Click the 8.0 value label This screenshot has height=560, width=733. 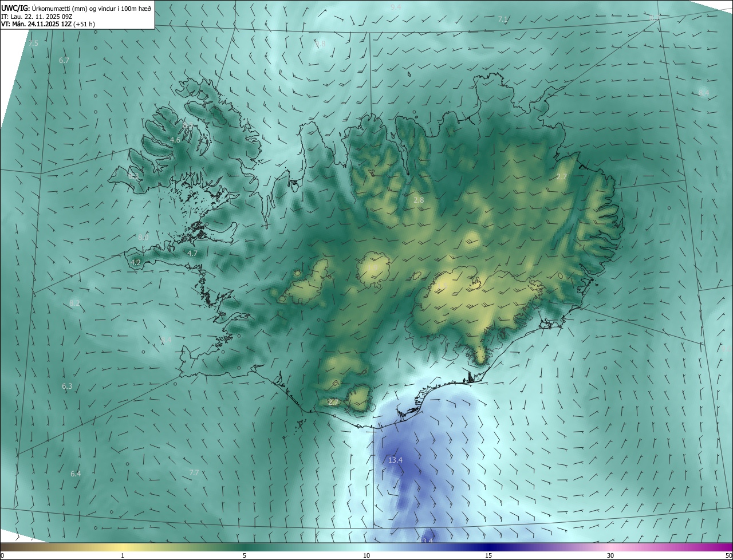click(143, 237)
